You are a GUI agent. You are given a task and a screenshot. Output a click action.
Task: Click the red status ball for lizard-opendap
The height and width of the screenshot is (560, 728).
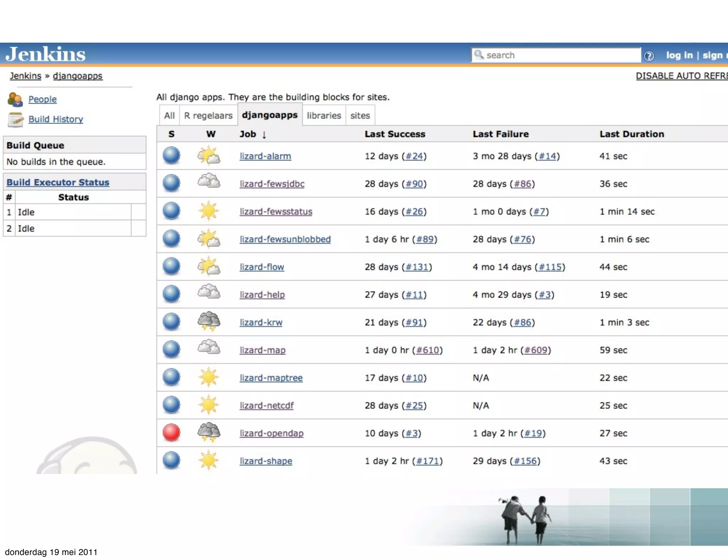171,433
